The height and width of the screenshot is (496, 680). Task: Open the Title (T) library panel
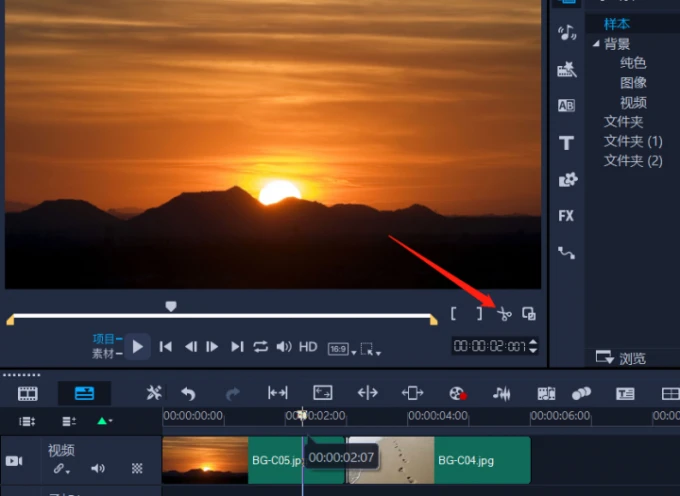(x=566, y=143)
